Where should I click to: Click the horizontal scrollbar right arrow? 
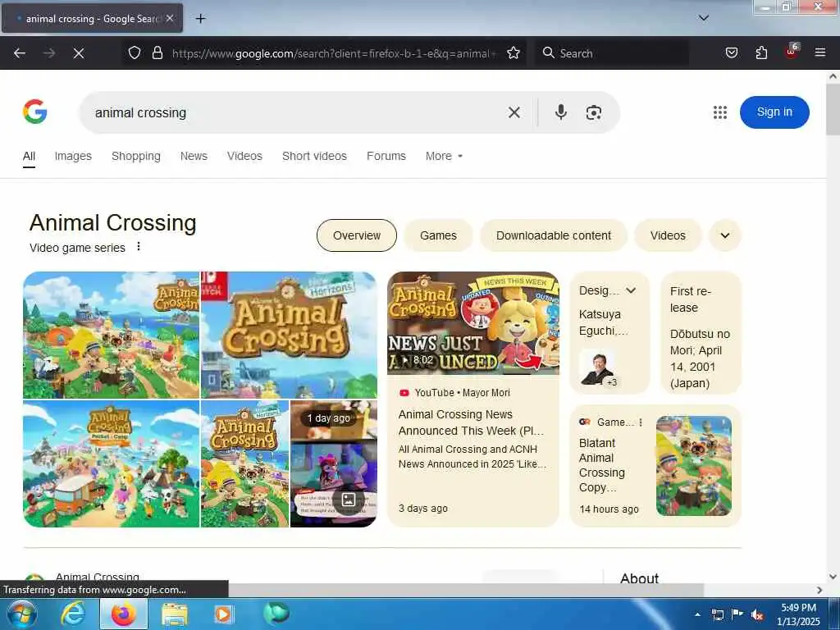point(819,590)
